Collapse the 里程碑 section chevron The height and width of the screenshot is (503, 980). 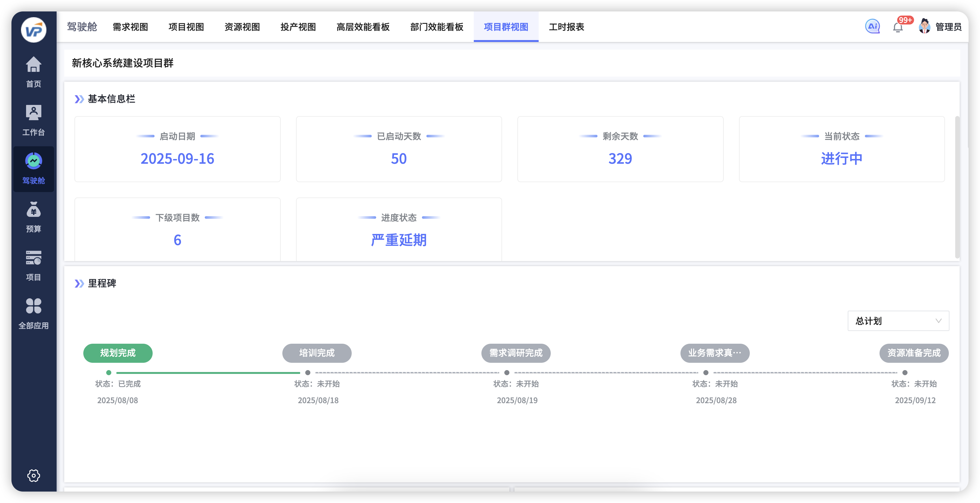click(x=79, y=284)
